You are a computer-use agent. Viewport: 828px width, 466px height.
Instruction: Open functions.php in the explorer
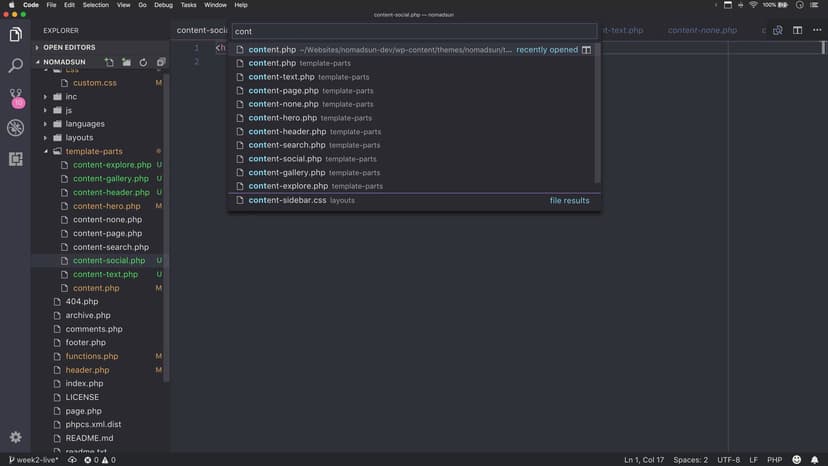(91, 356)
